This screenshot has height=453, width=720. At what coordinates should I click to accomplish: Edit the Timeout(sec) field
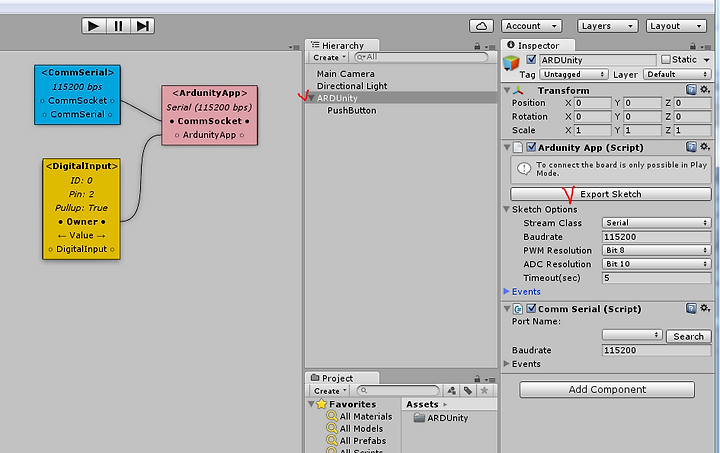pos(656,278)
